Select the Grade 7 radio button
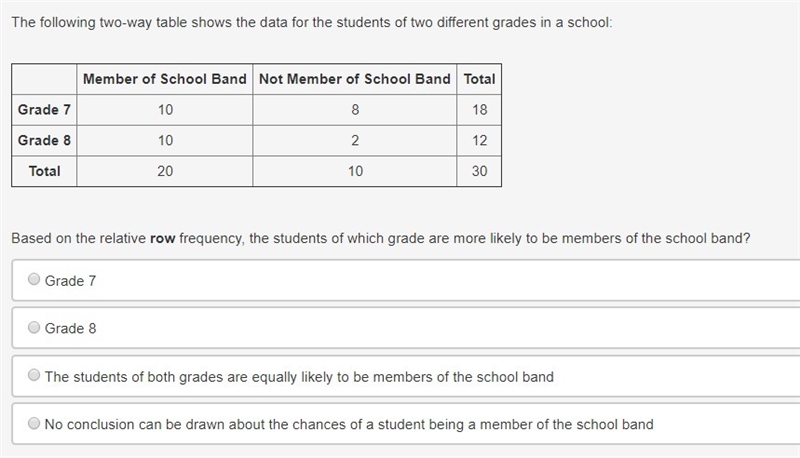This screenshot has width=800, height=458. coord(34,279)
